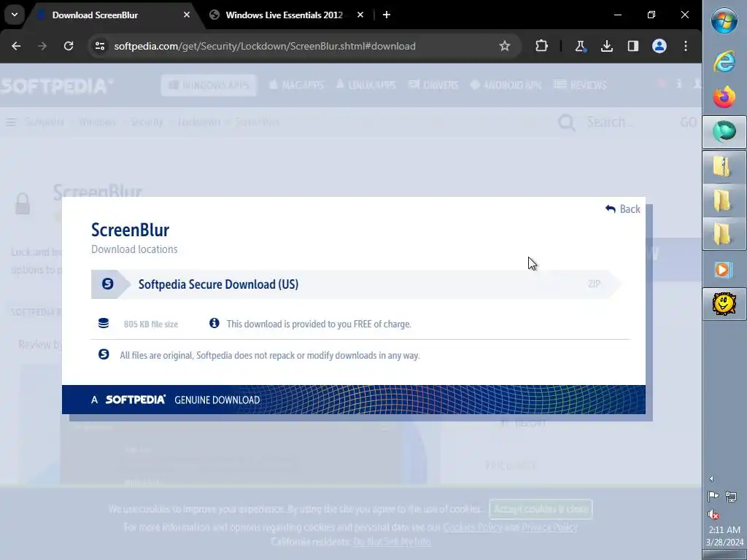Screen dimensions: 747x560
Task: Click the search magnifier icon
Action: click(566, 122)
